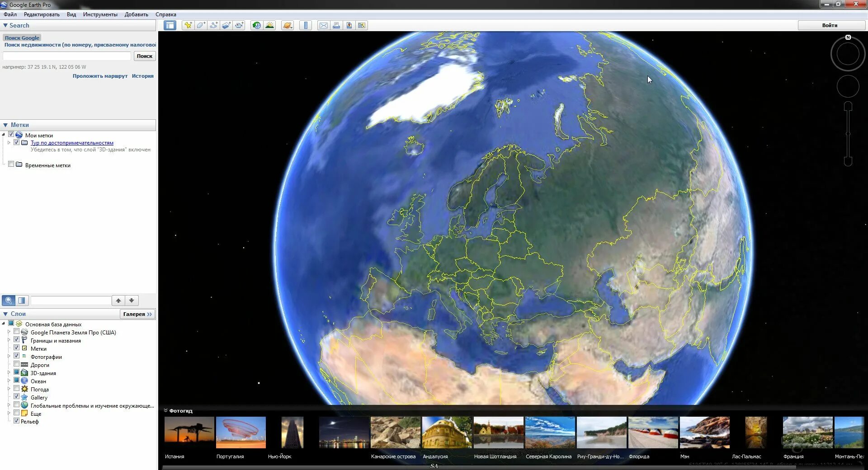Uncheck the Рельеф layer
868x470 pixels.
(17, 421)
